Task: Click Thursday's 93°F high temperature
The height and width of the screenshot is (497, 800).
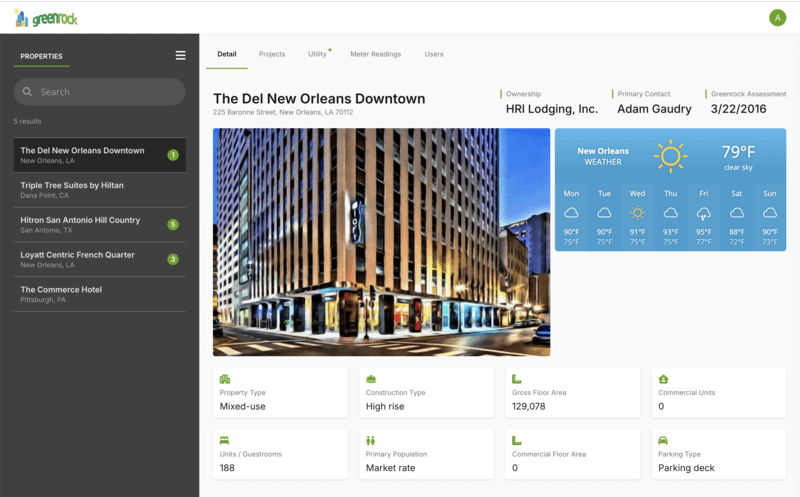Action: click(x=670, y=232)
